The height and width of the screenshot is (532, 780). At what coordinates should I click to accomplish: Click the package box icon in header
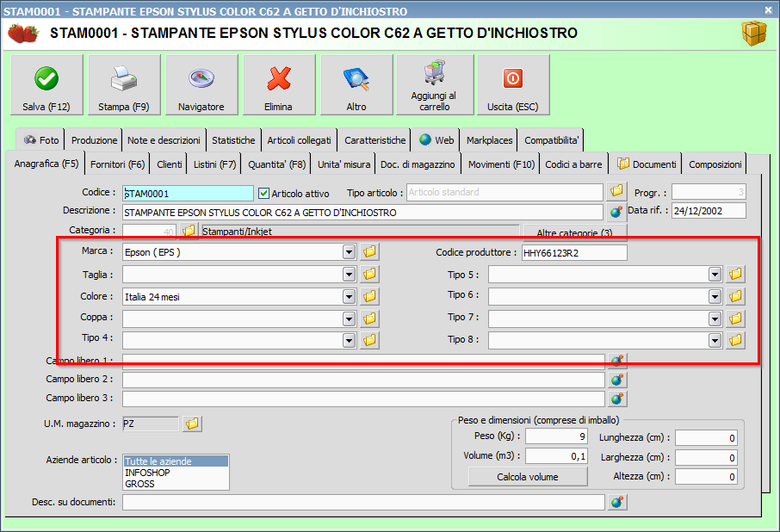tap(754, 34)
